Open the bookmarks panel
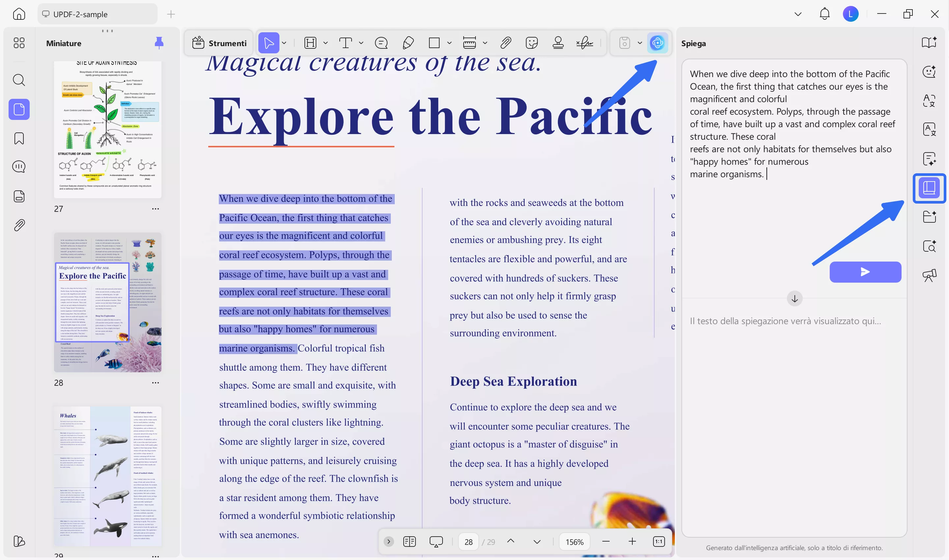This screenshot has width=949, height=560. 19,138
